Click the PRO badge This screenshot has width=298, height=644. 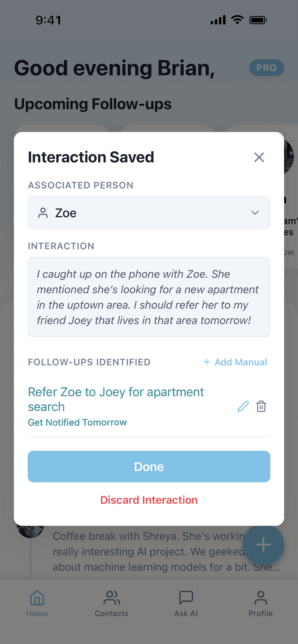266,68
